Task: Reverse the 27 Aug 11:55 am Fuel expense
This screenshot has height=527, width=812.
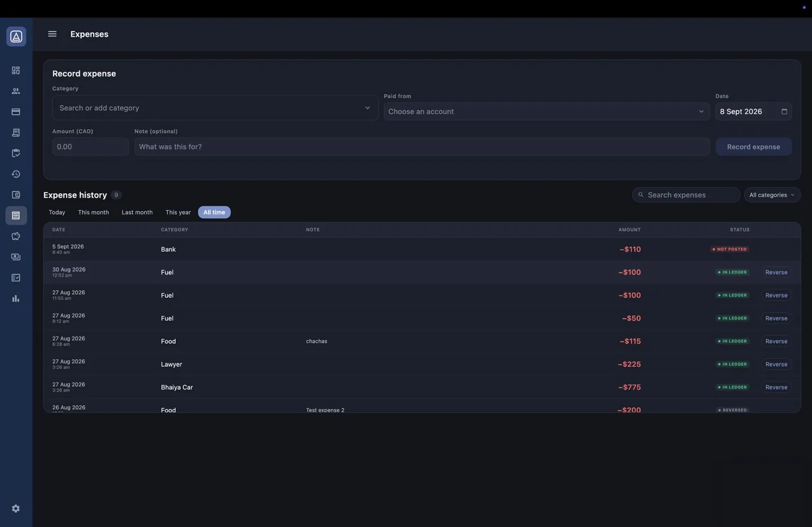Action: [x=776, y=295]
